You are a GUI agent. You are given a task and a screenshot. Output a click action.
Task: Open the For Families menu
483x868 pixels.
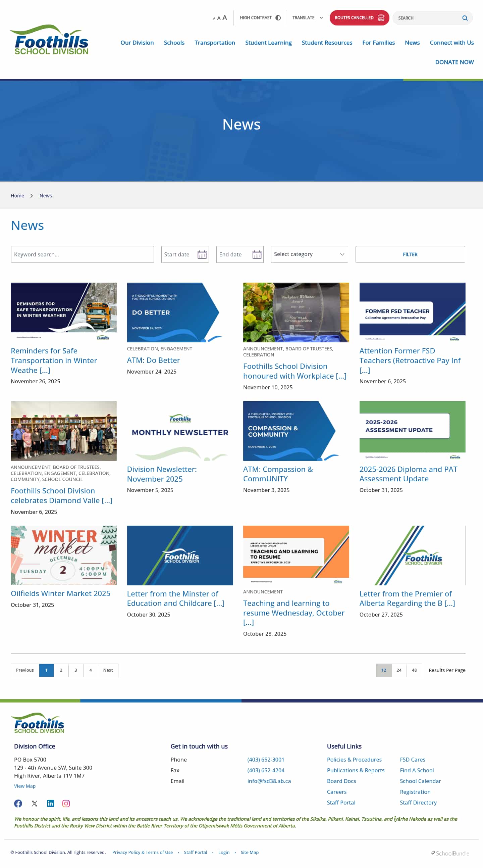[x=378, y=43]
